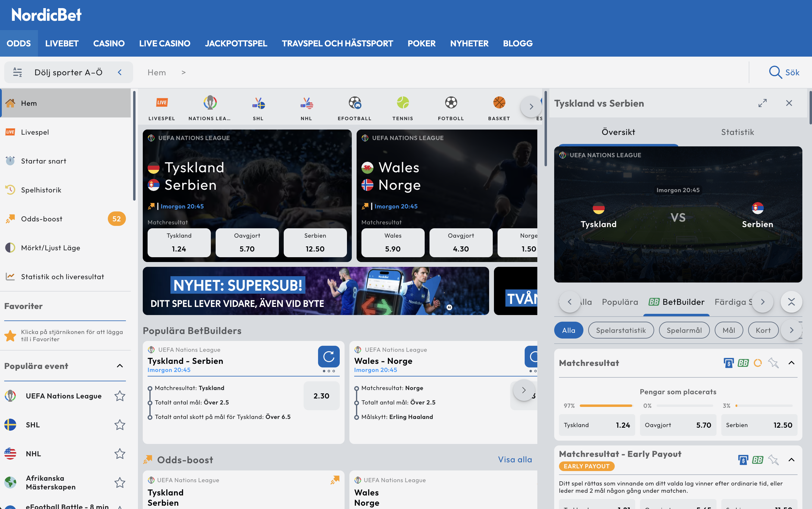Pin the Matchresultat market

(773, 363)
